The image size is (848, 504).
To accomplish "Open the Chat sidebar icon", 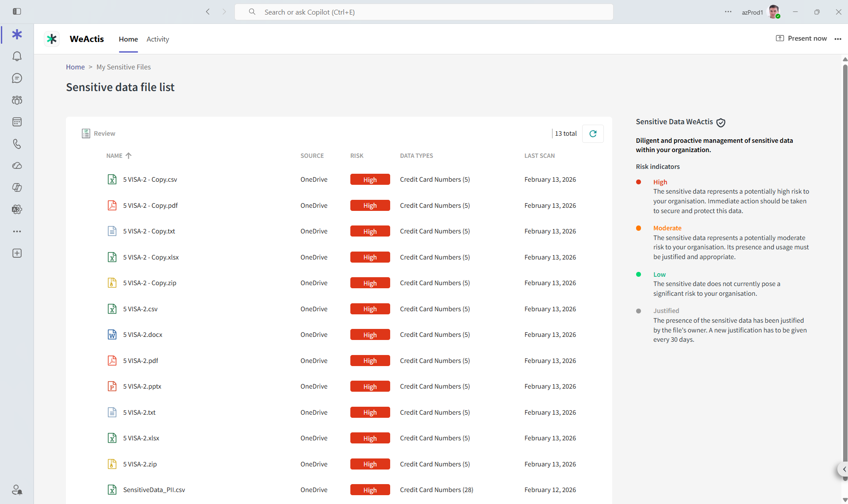I will pos(17,78).
